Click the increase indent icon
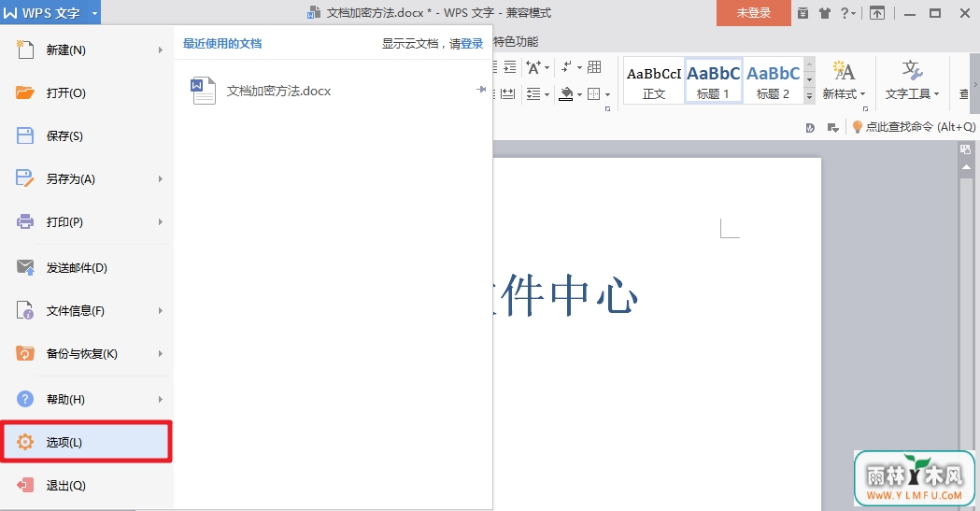 [510, 67]
